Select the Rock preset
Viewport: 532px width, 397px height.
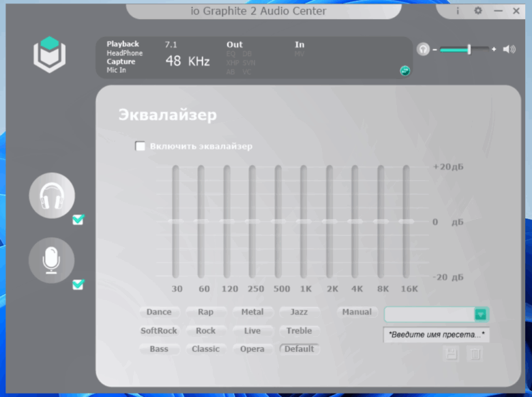click(205, 331)
